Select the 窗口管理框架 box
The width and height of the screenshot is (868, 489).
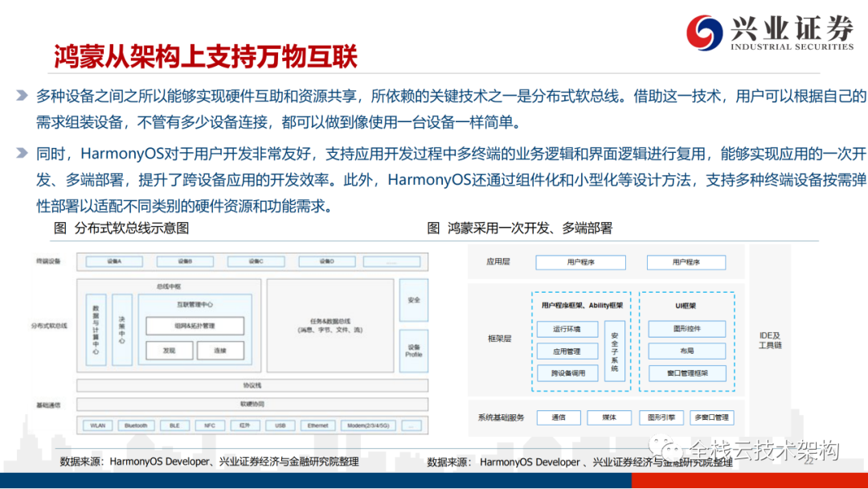[x=687, y=373]
